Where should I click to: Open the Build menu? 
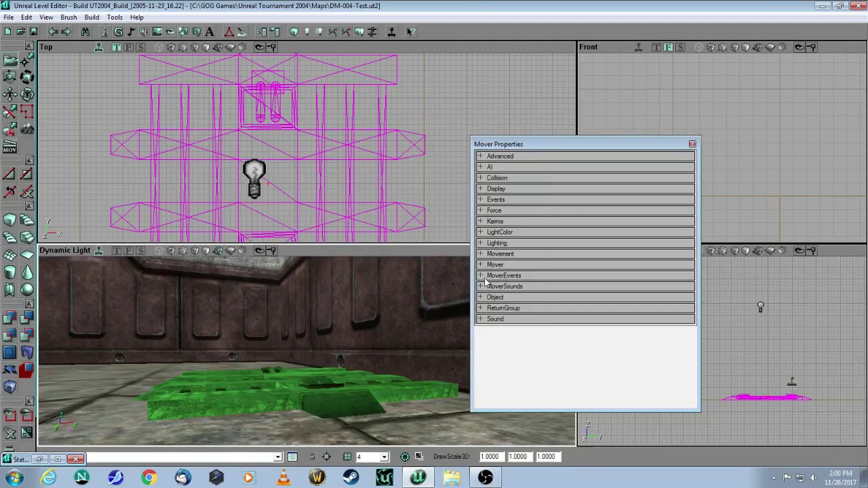click(92, 17)
